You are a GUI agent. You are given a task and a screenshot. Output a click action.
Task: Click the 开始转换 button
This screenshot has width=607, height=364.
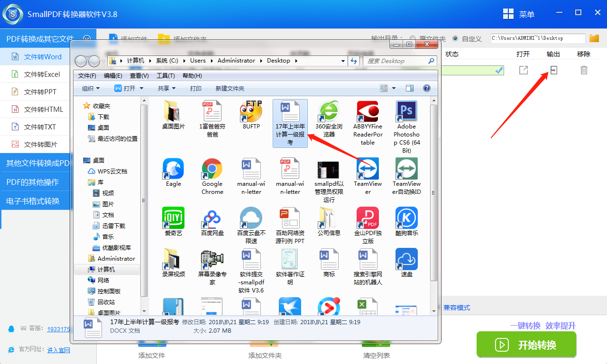point(526,345)
